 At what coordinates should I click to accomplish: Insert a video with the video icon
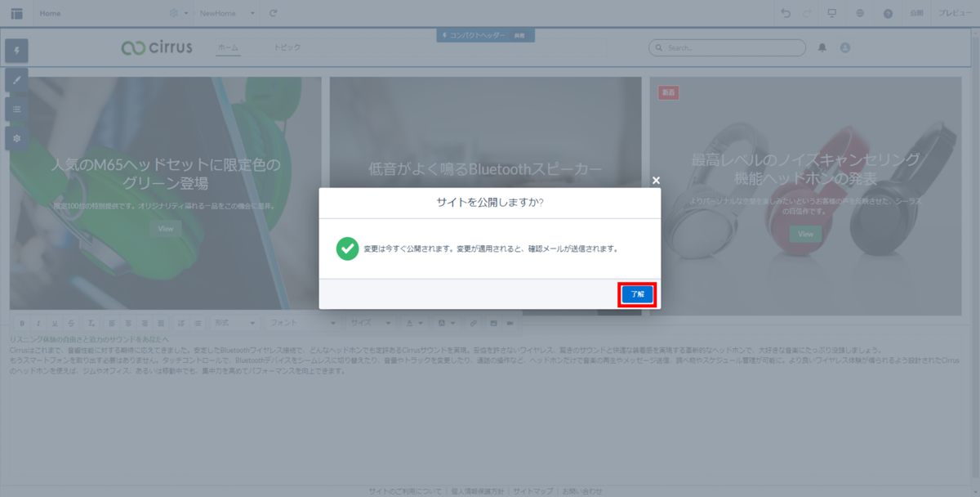click(x=510, y=324)
